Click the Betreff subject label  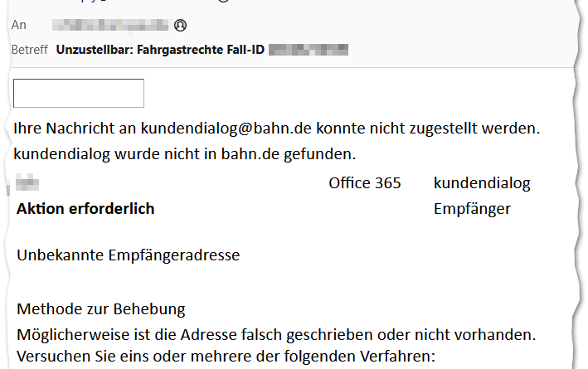pyautogui.click(x=30, y=49)
